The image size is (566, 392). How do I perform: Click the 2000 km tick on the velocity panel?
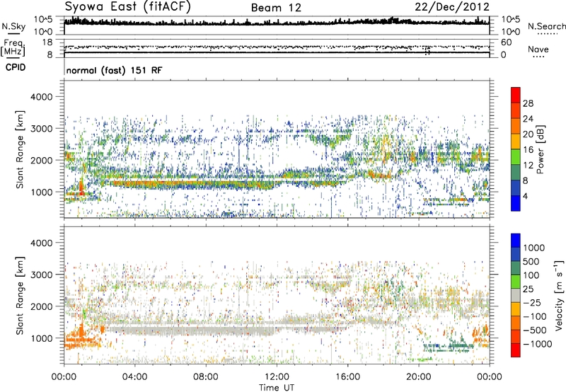[x=42, y=306]
